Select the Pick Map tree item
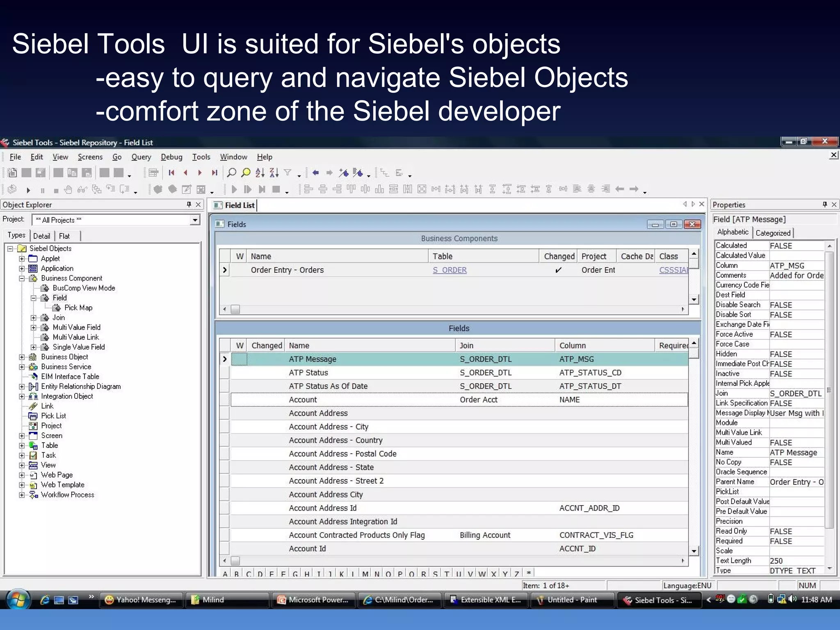This screenshot has height=630, width=840. (x=78, y=308)
